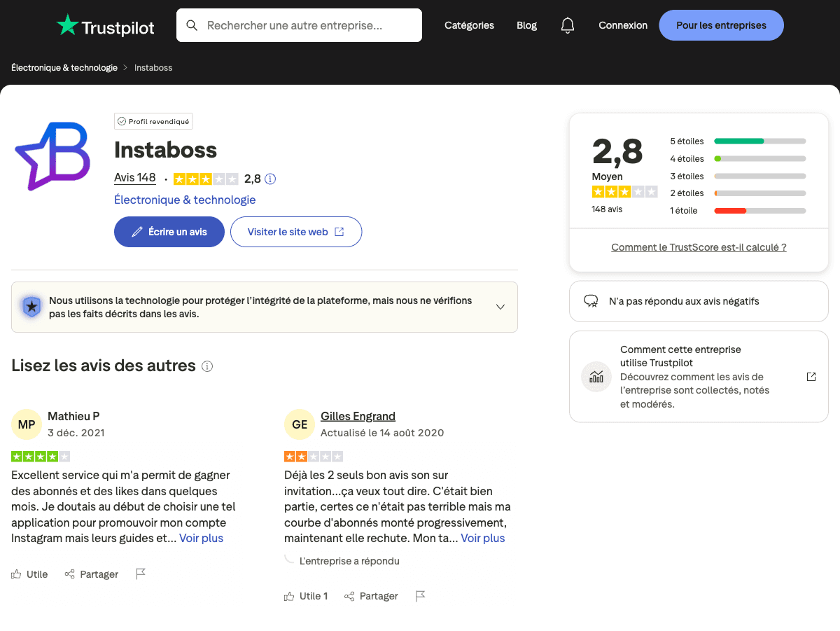Mark Mathieu P's review as Utile
Viewport: 840px width, 631px height.
[29, 574]
